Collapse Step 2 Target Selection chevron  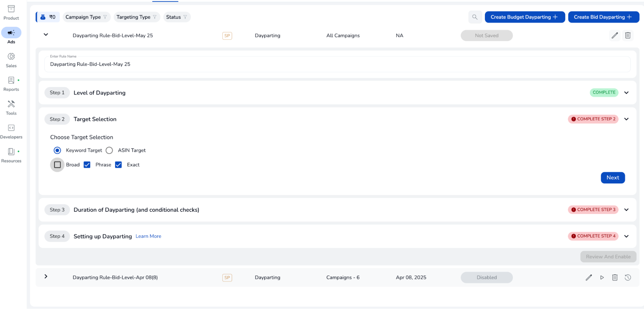pos(626,119)
